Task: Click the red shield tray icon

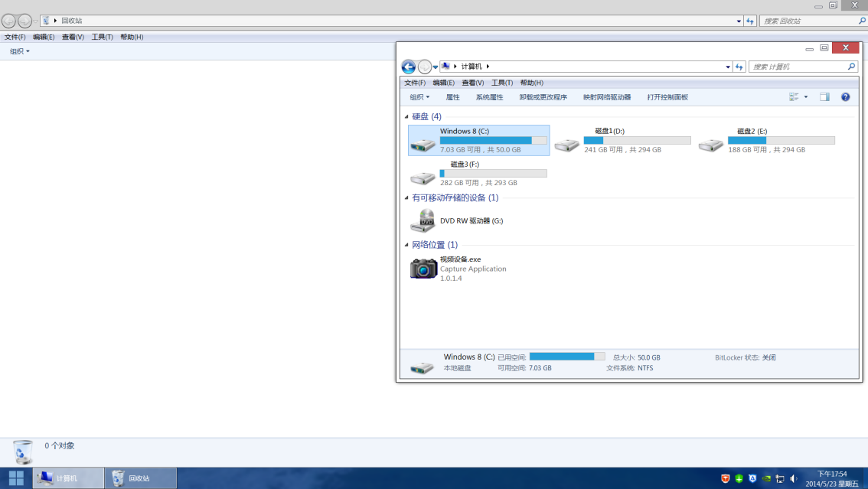Action: click(725, 478)
